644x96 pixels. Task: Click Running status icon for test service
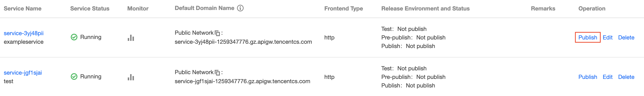[74, 77]
